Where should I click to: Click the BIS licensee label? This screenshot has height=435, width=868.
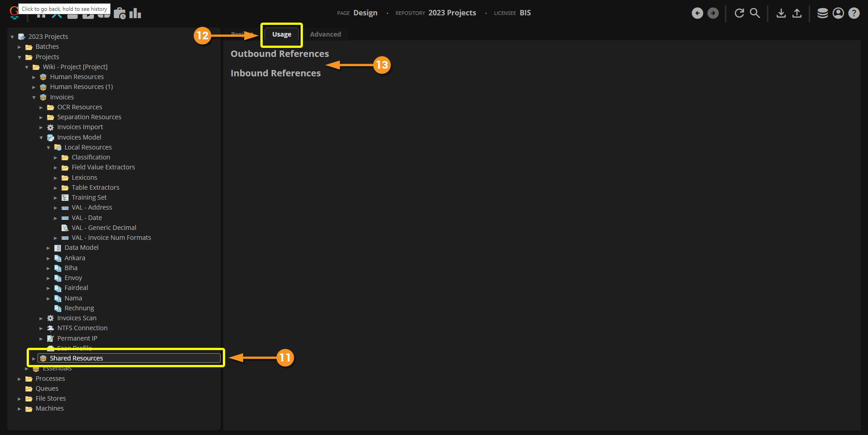coord(525,13)
